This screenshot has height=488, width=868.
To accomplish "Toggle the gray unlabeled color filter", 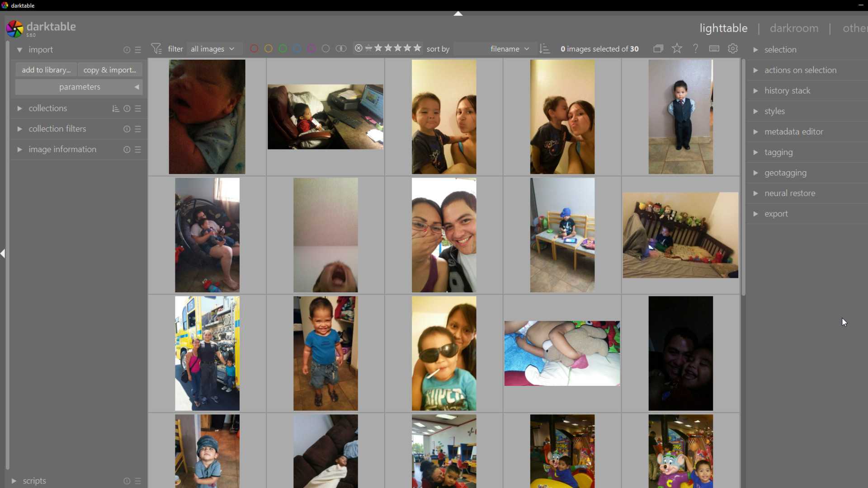I will click(x=325, y=48).
